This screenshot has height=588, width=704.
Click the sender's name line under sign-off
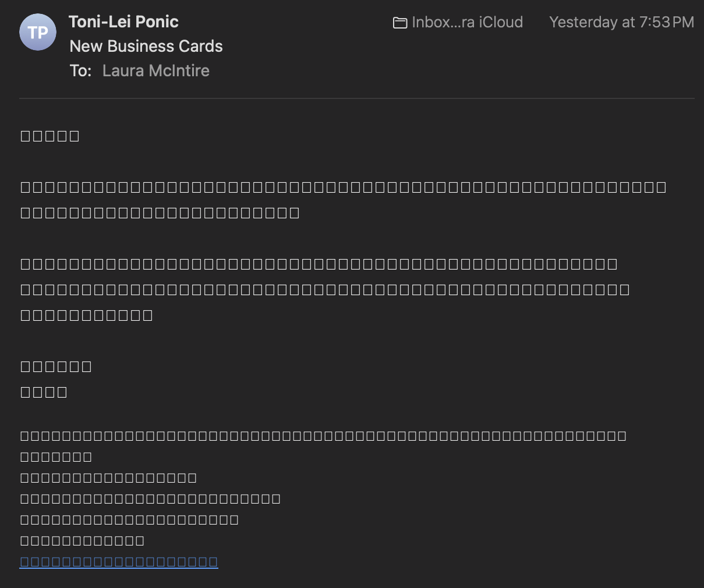click(x=44, y=392)
